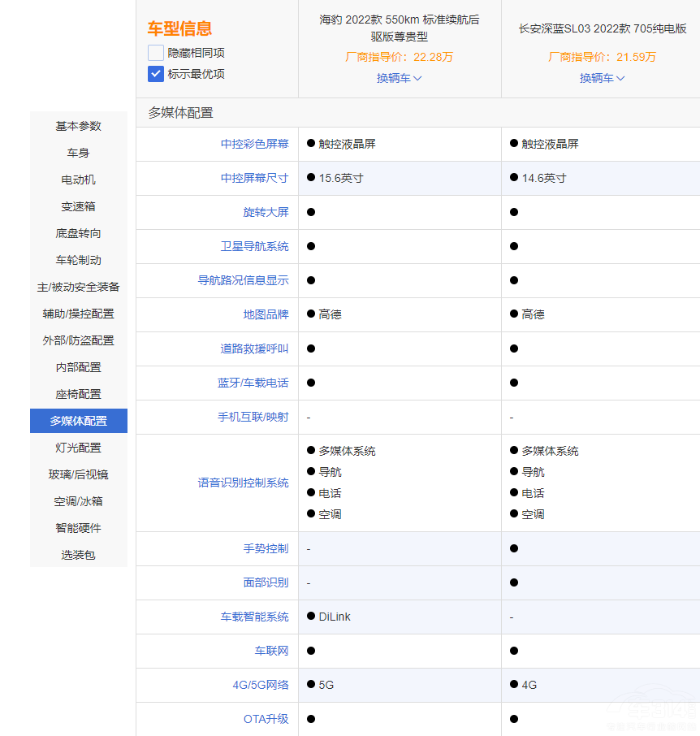This screenshot has height=736, width=700.
Task: Go to 电动机 section in sidebar
Action: click(x=79, y=180)
